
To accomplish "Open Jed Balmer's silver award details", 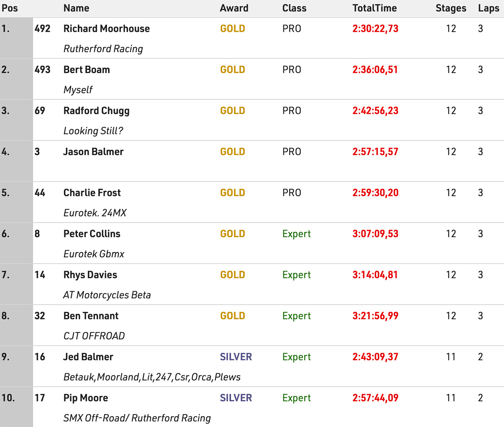I will 236,356.
